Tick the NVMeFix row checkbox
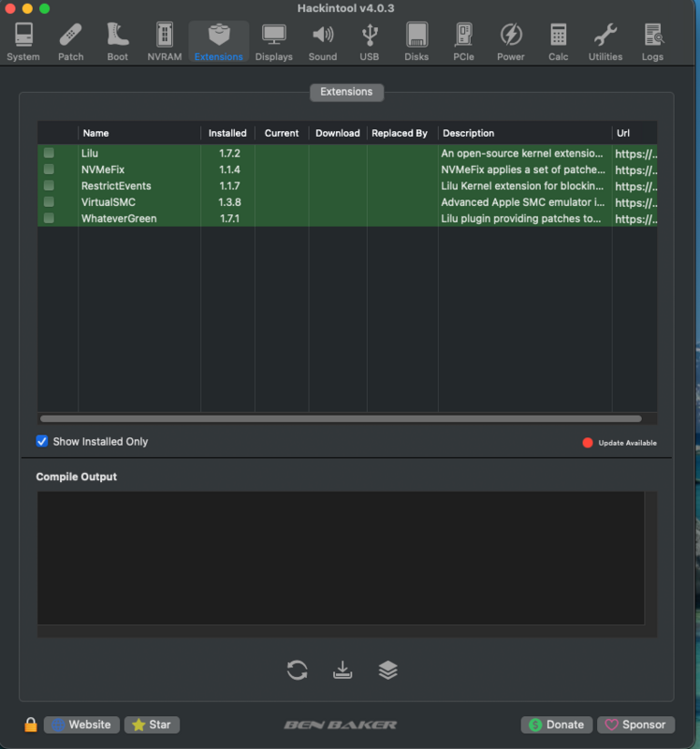The height and width of the screenshot is (749, 700). (x=49, y=169)
